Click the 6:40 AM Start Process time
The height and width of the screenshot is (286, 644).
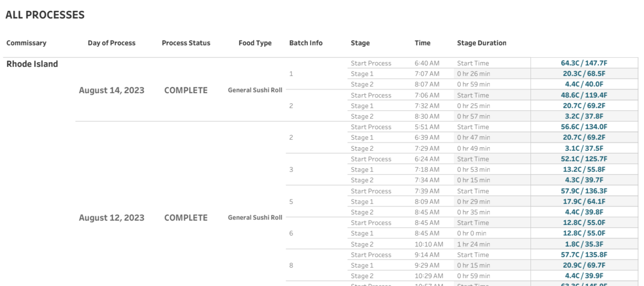click(427, 63)
